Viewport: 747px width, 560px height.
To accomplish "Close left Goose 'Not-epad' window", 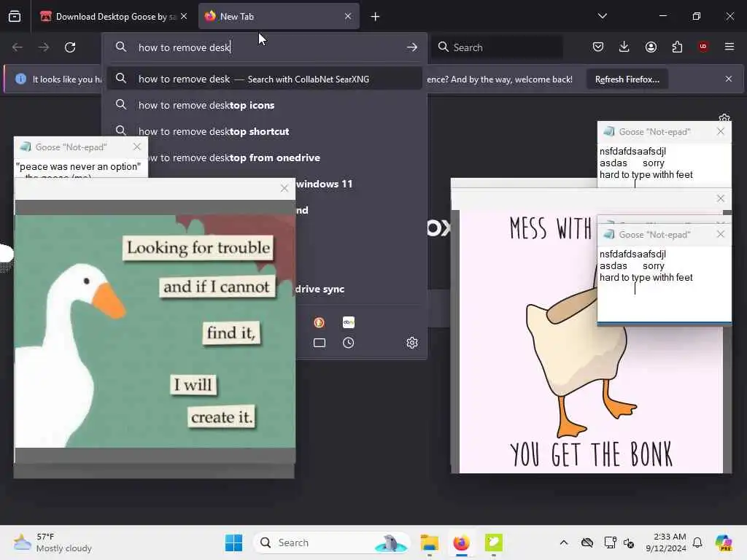I will click(137, 147).
